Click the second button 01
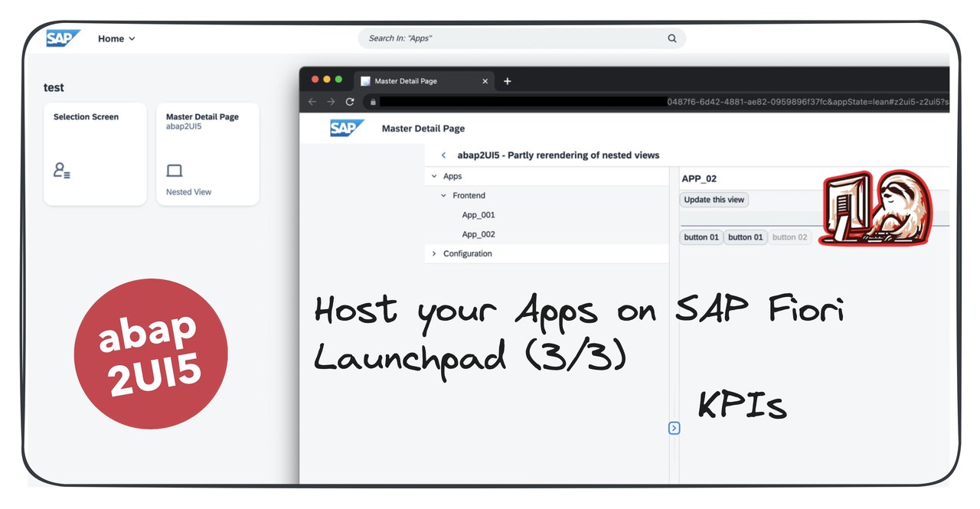Viewport: 980px width, 509px height. click(x=746, y=237)
